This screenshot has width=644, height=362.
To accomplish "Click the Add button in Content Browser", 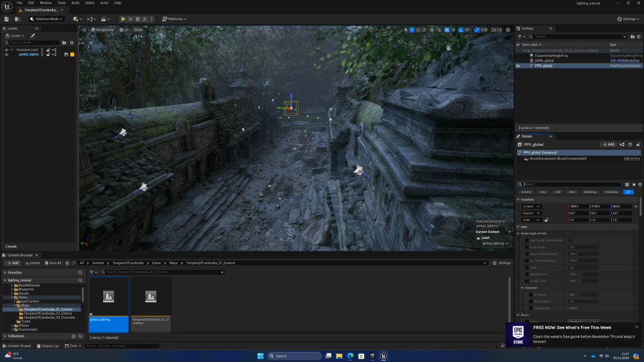I will [13, 263].
